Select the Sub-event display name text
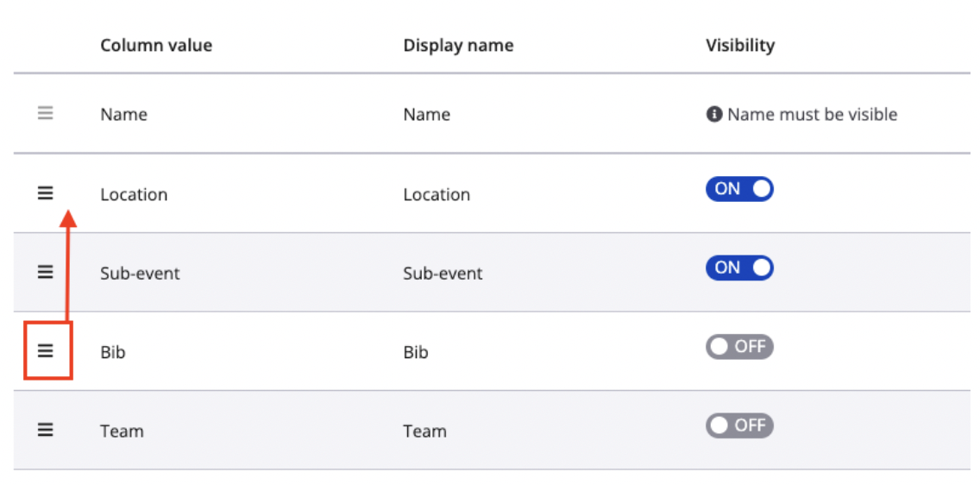 coord(443,274)
